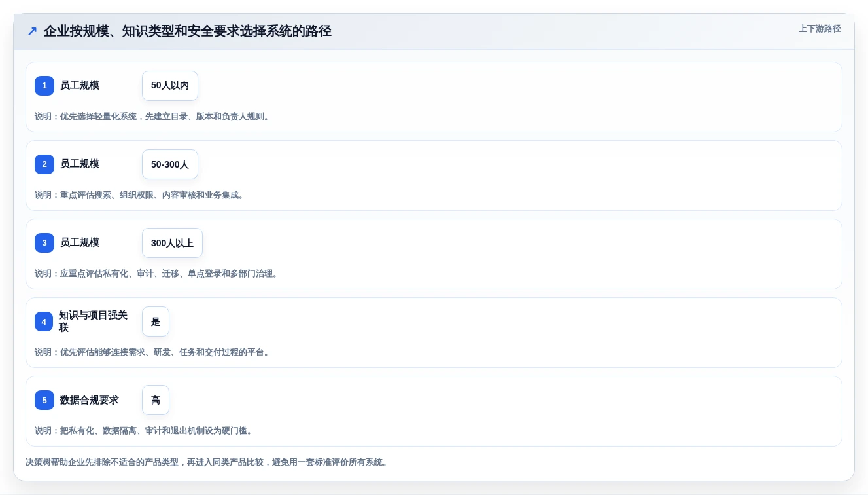
Task: Click the 上下游路径 label in header
Action: pos(820,29)
